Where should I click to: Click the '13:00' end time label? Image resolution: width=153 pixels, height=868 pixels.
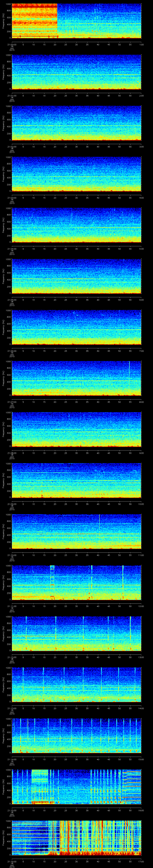[141, 657]
